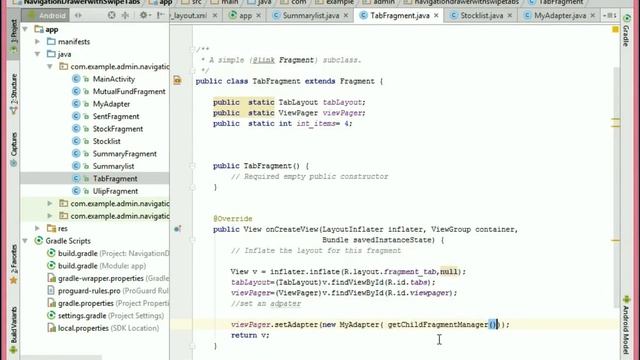
Task: Close the Summarylist.java tab
Action: pos(346,16)
